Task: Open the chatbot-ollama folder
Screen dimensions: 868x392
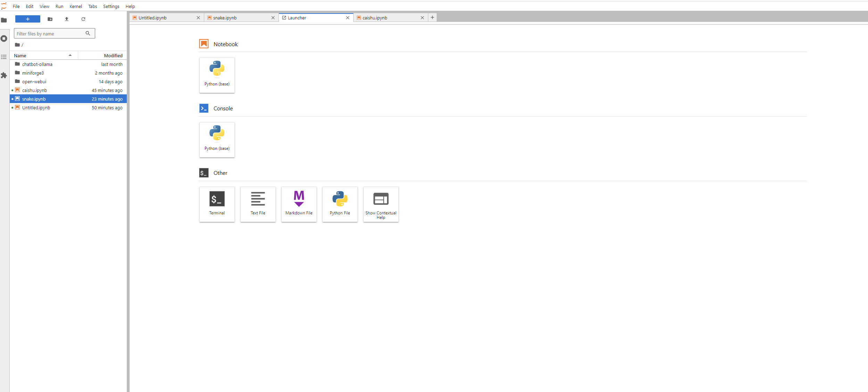Action: click(37, 64)
